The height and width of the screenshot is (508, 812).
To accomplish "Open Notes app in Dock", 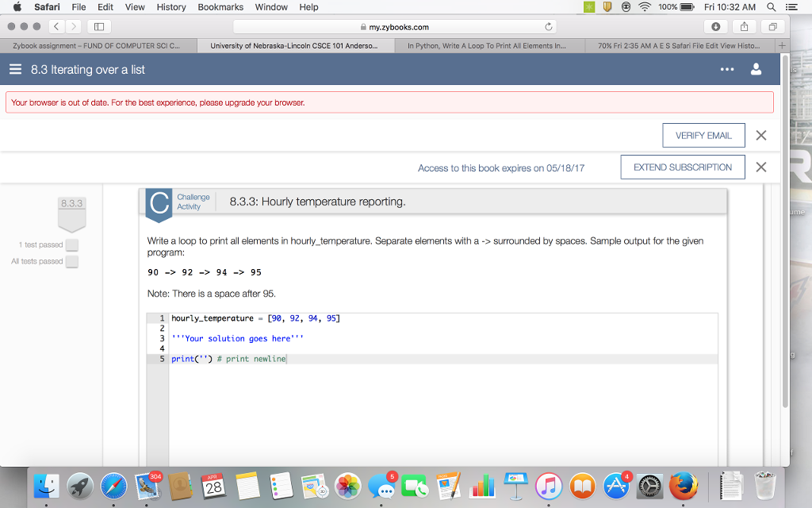I will click(x=247, y=487).
